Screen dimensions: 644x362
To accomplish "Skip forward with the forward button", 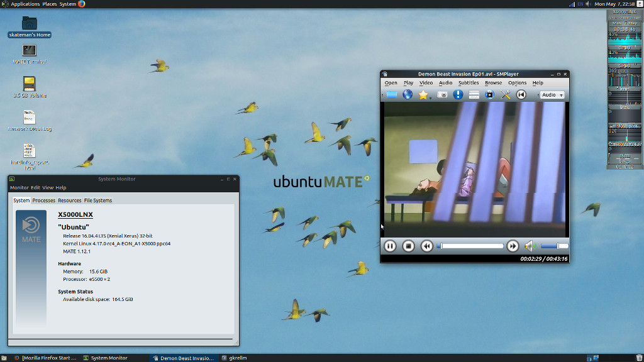I will (513, 246).
